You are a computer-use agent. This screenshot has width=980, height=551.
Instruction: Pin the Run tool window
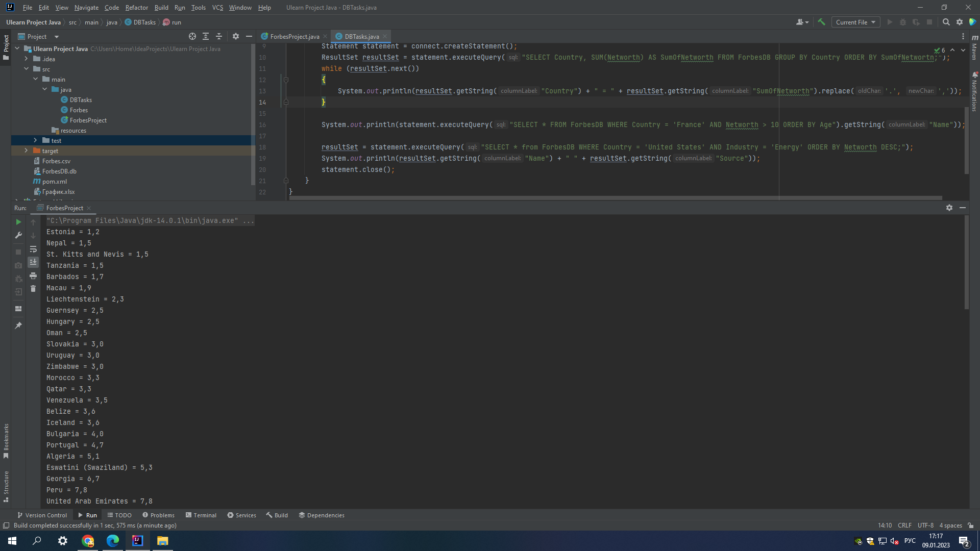point(18,325)
